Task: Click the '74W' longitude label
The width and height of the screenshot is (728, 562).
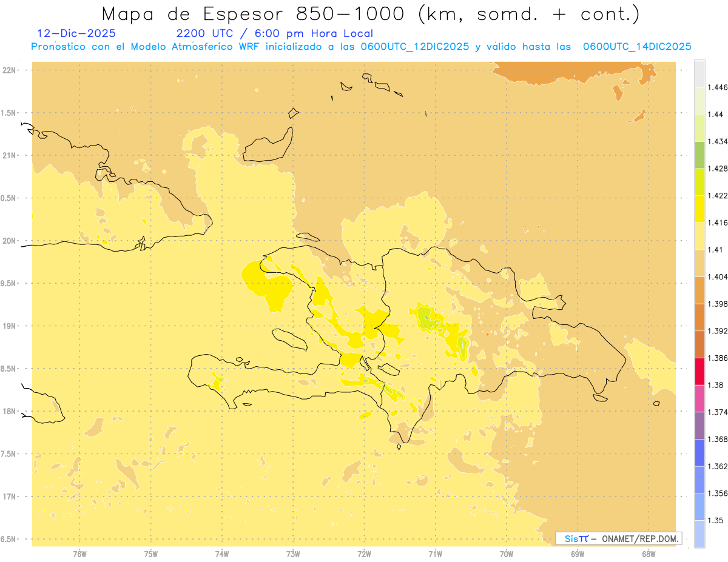Action: click(x=221, y=554)
